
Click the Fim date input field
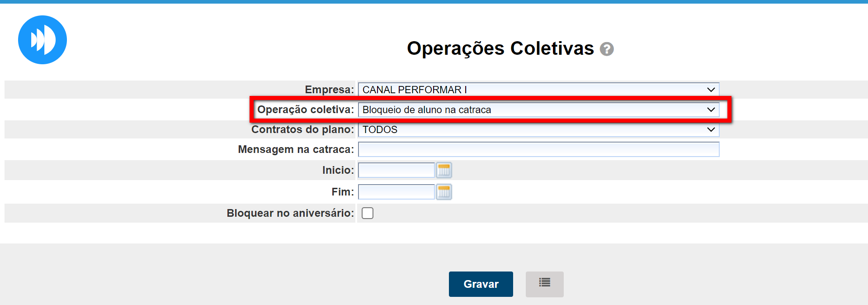(x=396, y=192)
